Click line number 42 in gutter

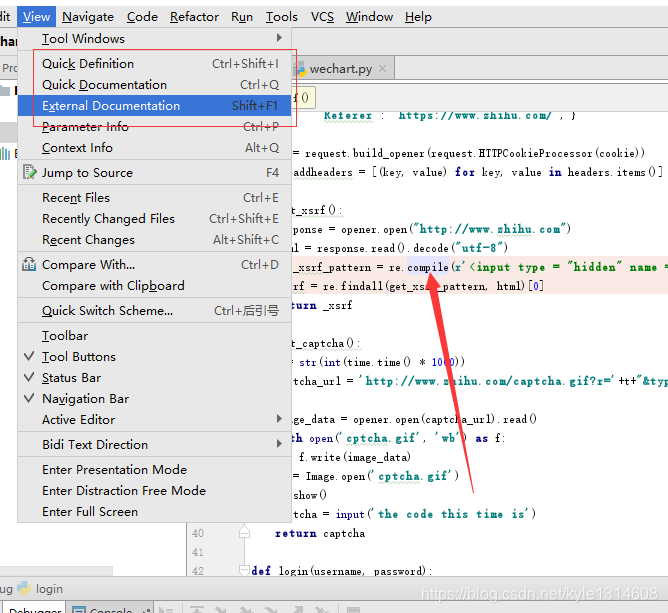198,571
